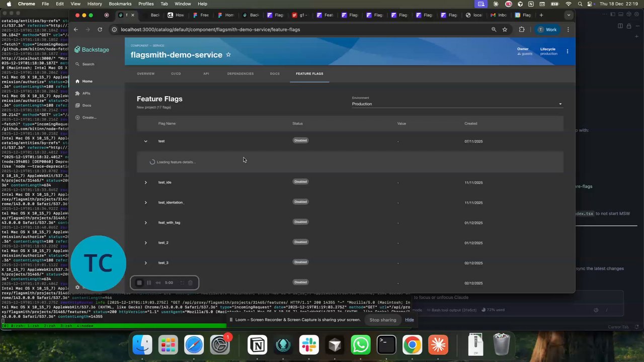Screen dimensions: 644x362
Task: Click the Flag Name column header
Action: [x=167, y=123]
